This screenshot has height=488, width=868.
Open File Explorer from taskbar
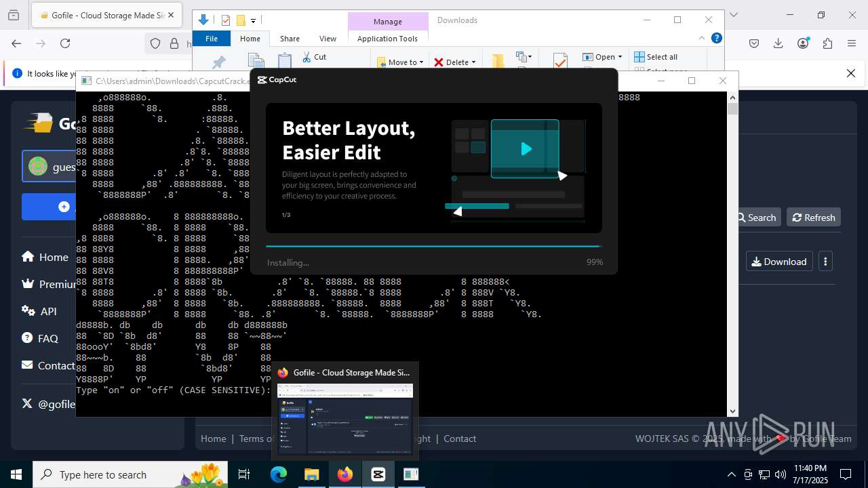(311, 474)
